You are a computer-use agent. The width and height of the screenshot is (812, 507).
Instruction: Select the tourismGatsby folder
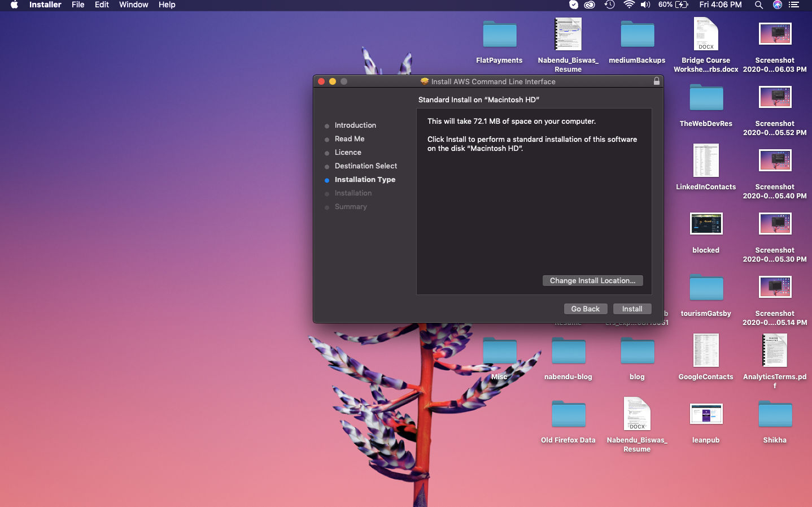(x=706, y=288)
